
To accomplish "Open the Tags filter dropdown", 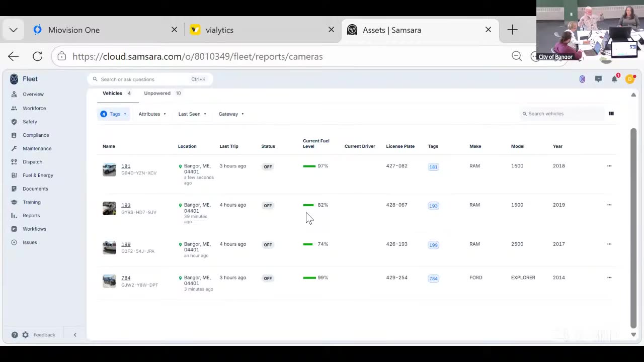I will point(113,114).
